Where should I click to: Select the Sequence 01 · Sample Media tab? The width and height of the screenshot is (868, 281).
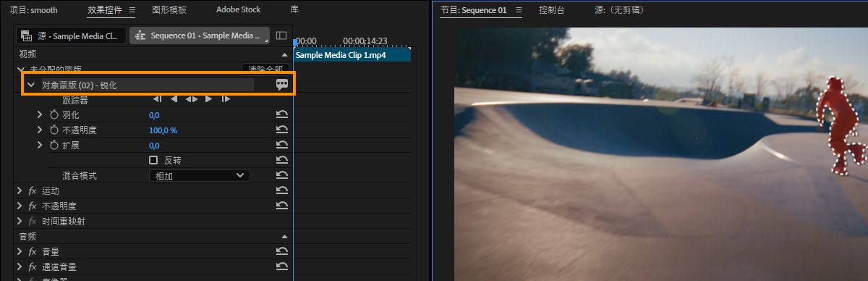[x=200, y=35]
